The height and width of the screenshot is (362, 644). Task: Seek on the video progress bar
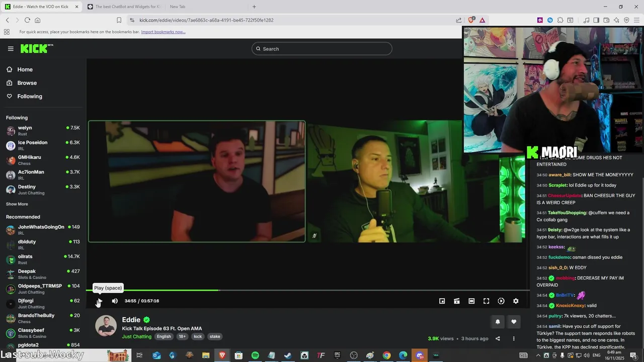[x=308, y=290]
